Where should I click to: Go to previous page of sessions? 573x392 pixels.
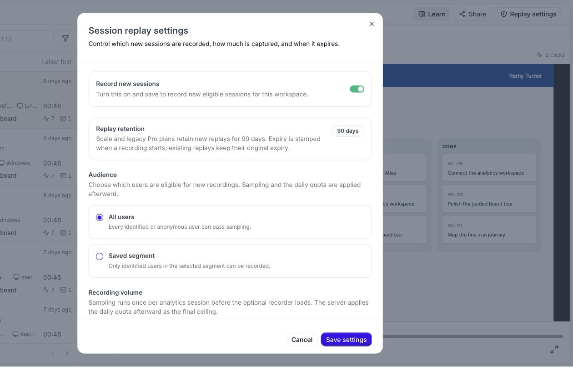pos(53,353)
